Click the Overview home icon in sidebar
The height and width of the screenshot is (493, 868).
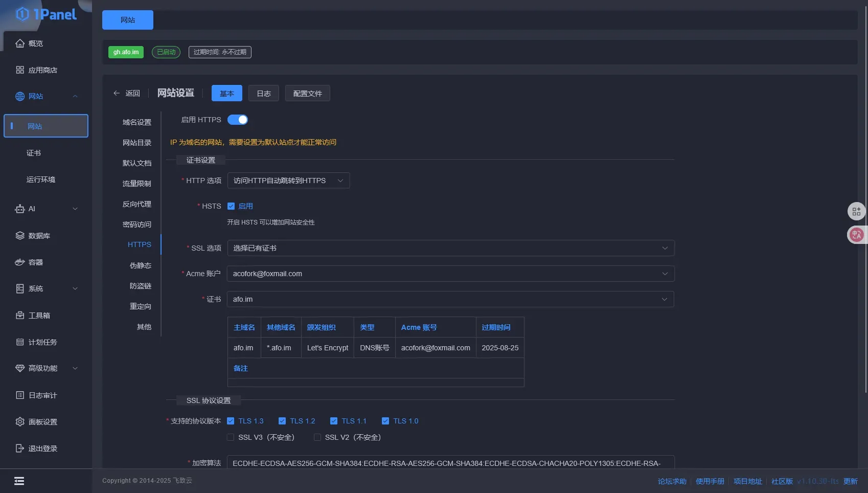(20, 43)
